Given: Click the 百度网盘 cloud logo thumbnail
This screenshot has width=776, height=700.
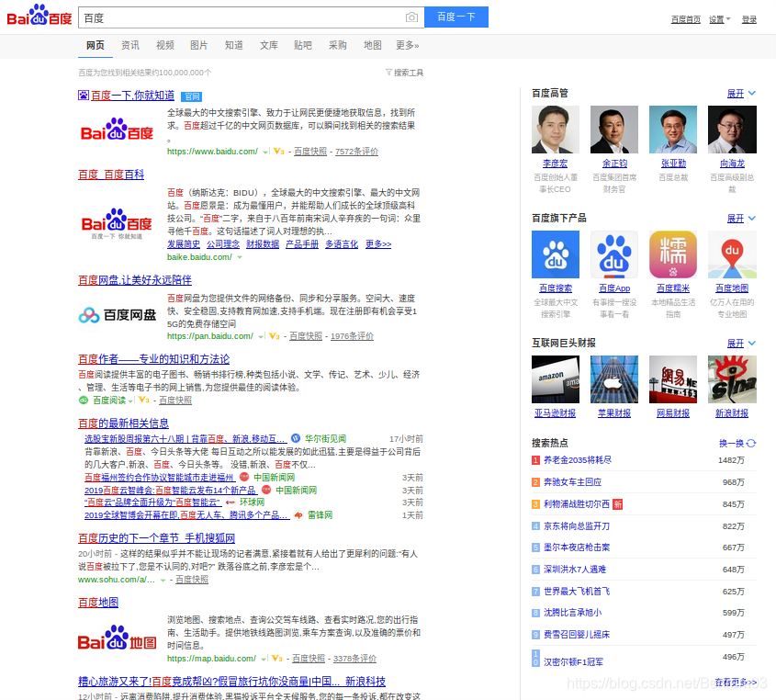Looking at the screenshot, I should (x=118, y=315).
